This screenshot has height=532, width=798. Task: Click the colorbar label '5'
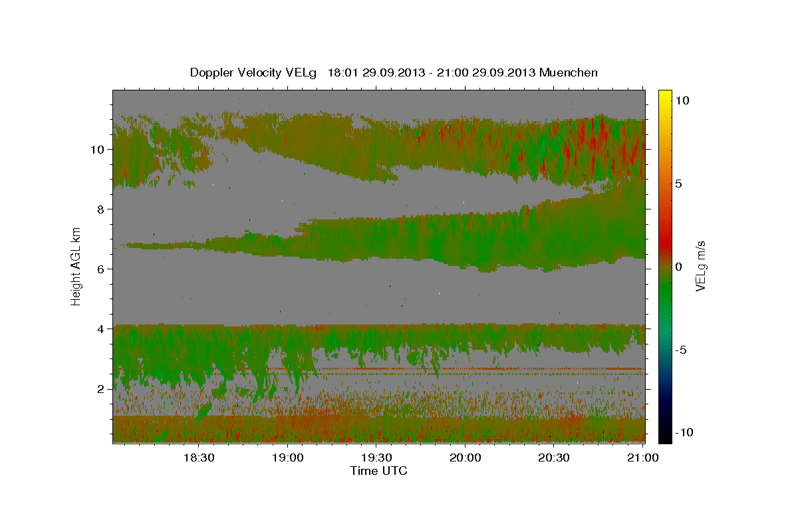679,184
